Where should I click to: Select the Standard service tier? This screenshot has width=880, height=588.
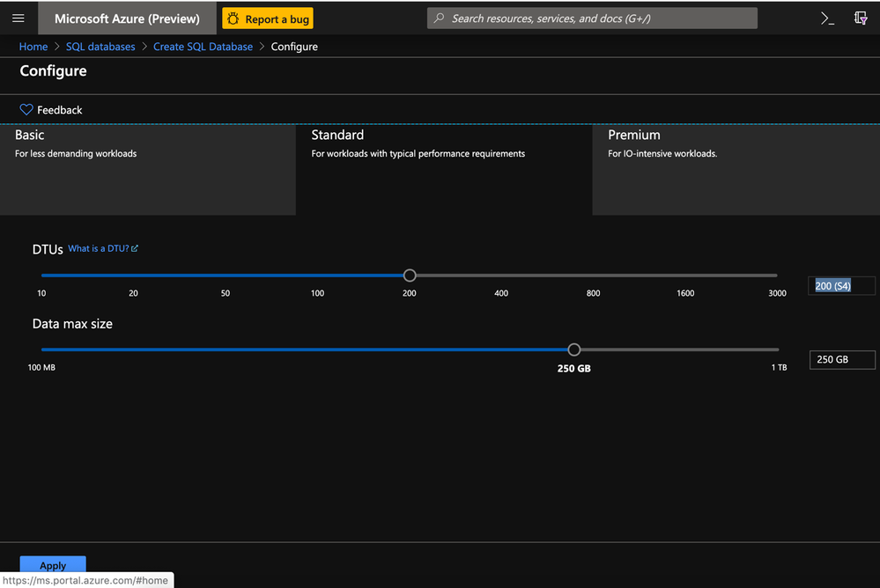[444, 170]
